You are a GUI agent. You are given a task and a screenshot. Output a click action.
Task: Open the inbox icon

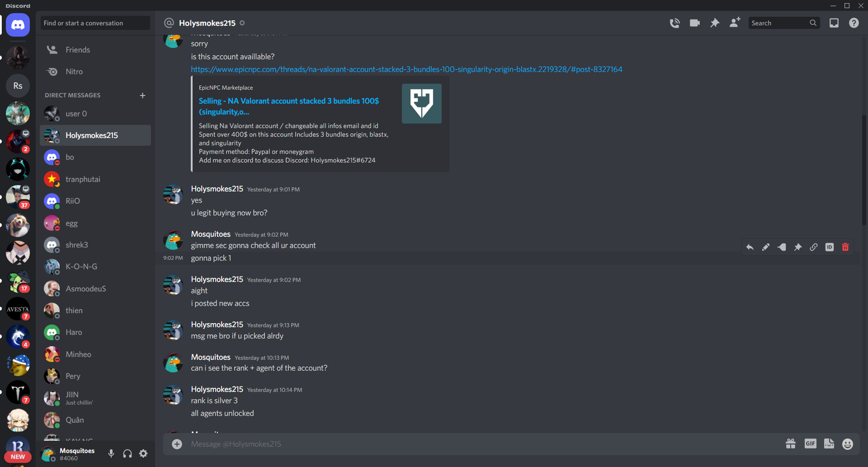(x=834, y=23)
